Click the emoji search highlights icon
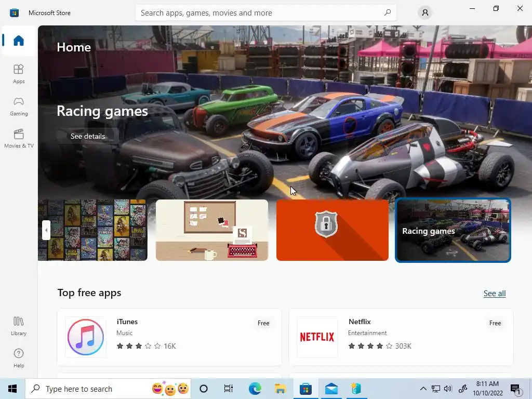The height and width of the screenshot is (399, 532). point(170,389)
